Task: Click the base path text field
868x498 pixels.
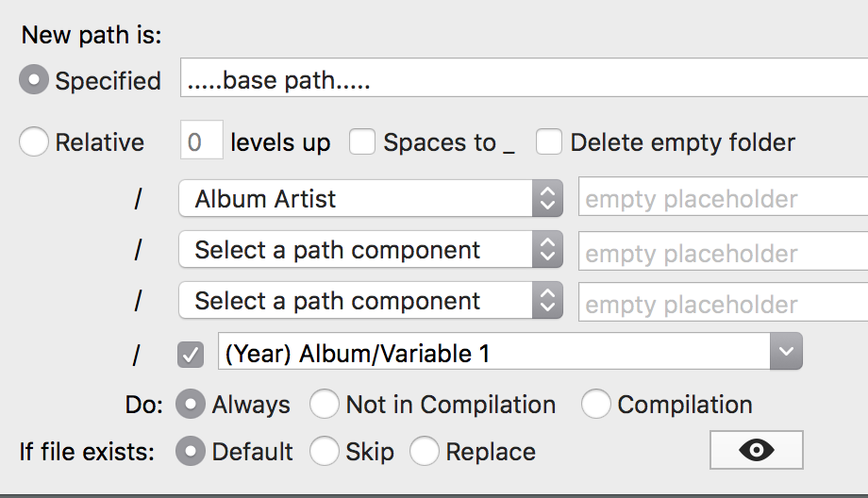Action: coord(524,81)
